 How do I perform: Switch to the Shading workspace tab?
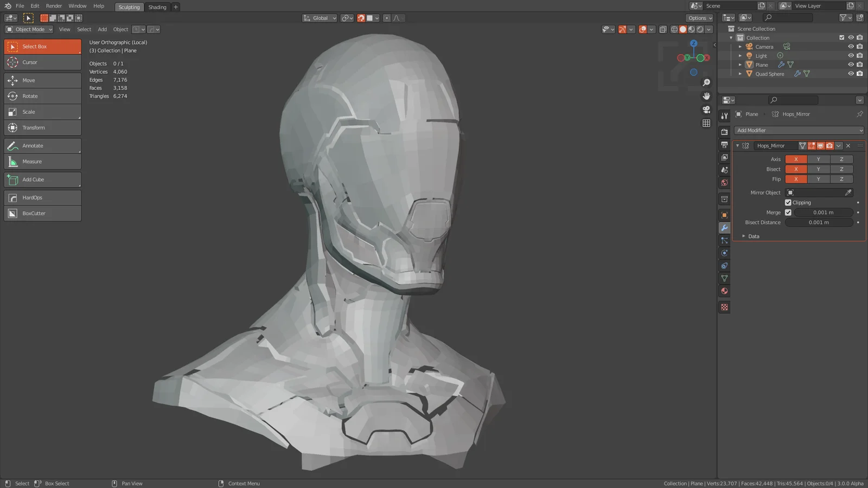coord(157,7)
